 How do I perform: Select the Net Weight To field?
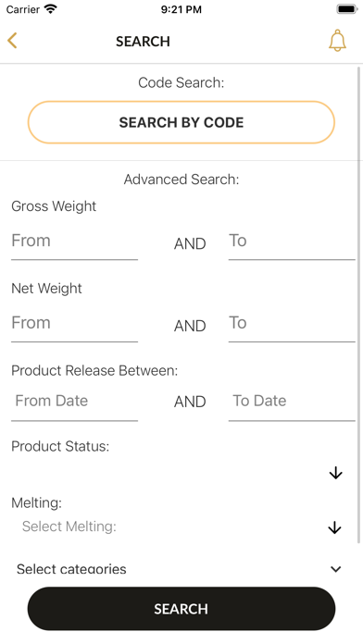[x=292, y=325]
